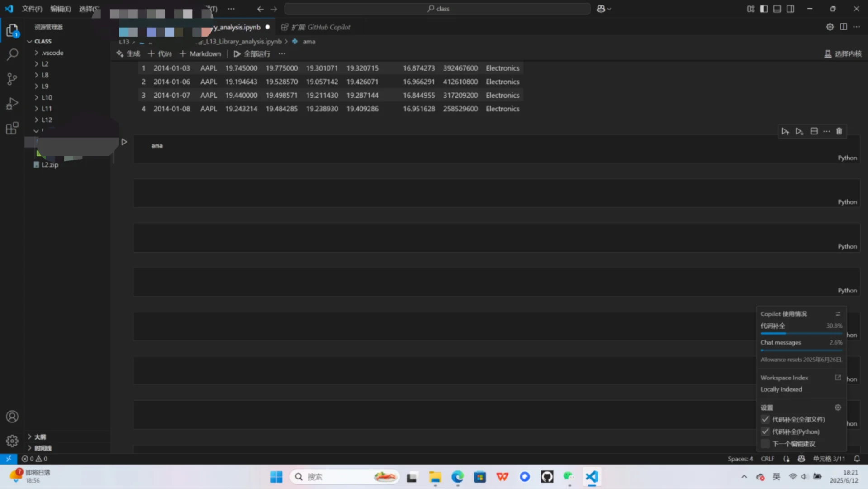Open the 文件(F) menu
Screen dimensions: 868x489
[31, 9]
